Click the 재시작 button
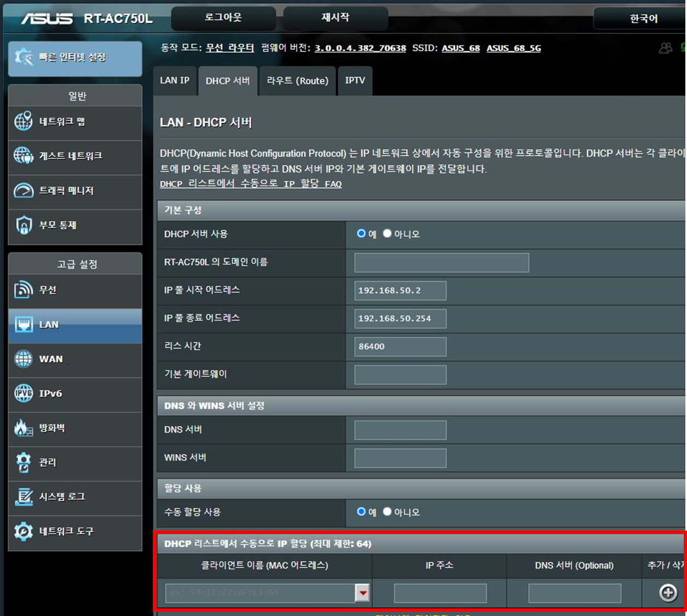 coord(336,18)
